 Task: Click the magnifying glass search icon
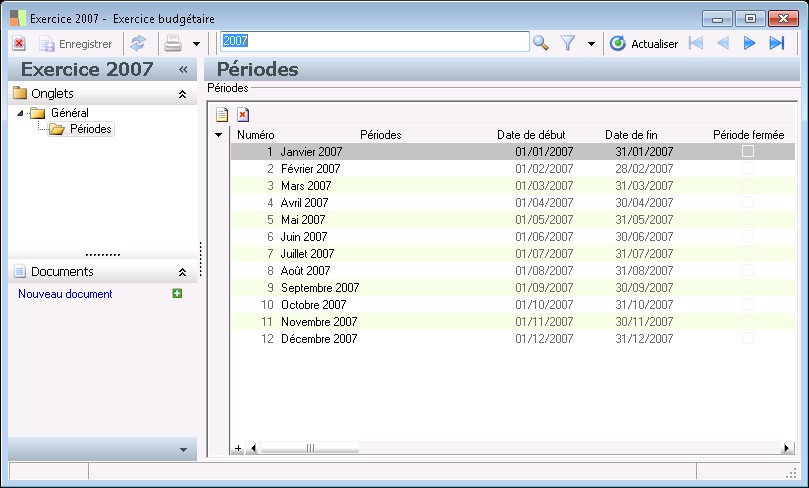[x=540, y=43]
